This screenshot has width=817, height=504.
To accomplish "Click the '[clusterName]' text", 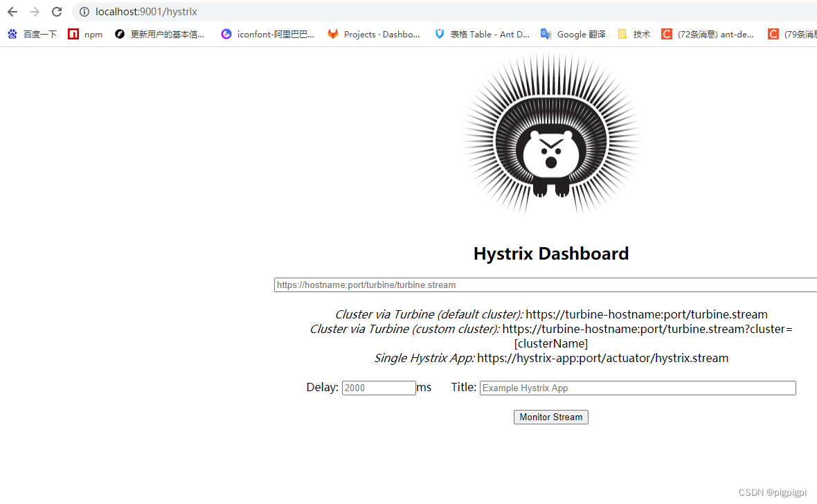I will (550, 343).
